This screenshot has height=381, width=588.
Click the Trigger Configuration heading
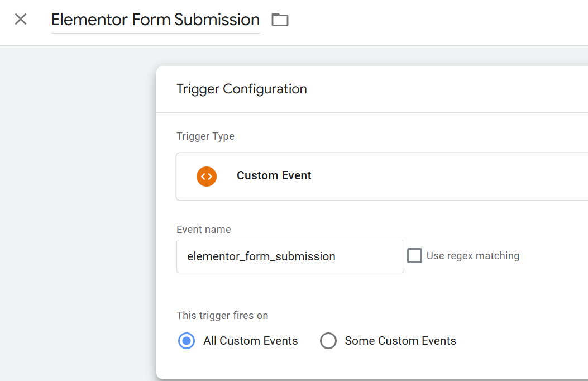[x=242, y=89]
